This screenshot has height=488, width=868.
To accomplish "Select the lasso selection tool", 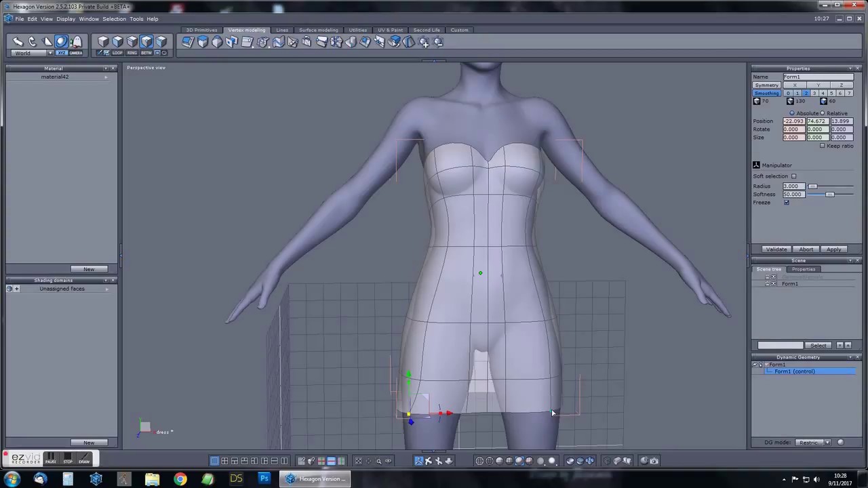I will (33, 42).
